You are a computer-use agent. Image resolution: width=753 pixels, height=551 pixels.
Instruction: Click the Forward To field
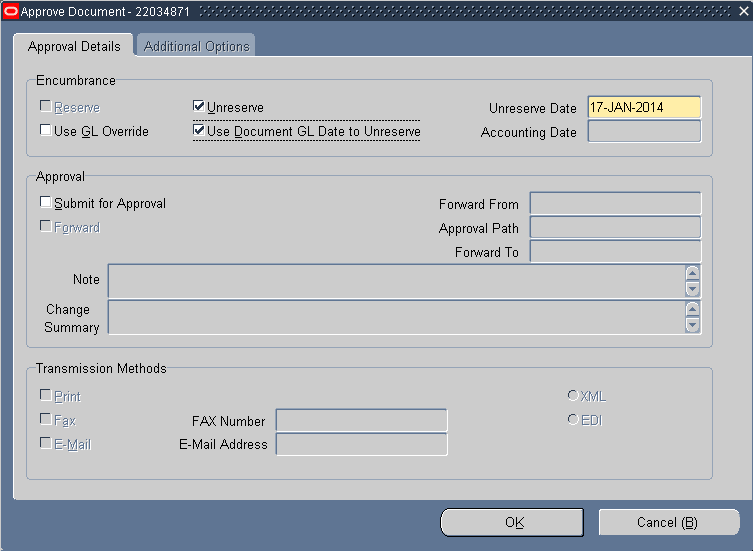[x=615, y=251]
